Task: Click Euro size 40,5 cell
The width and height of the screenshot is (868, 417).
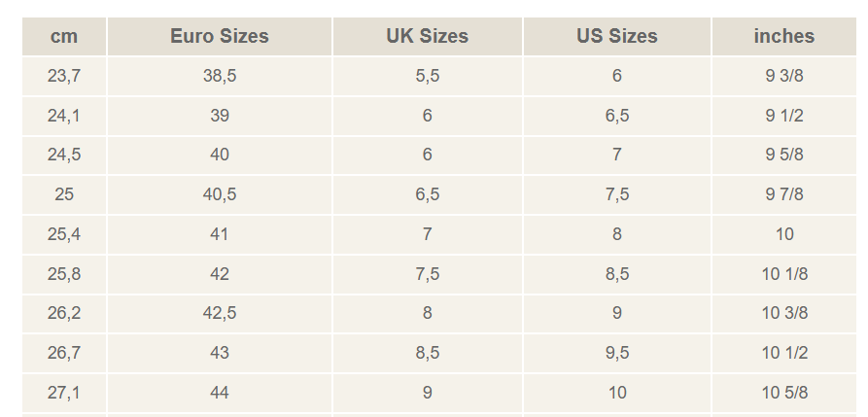Action: click(x=220, y=194)
